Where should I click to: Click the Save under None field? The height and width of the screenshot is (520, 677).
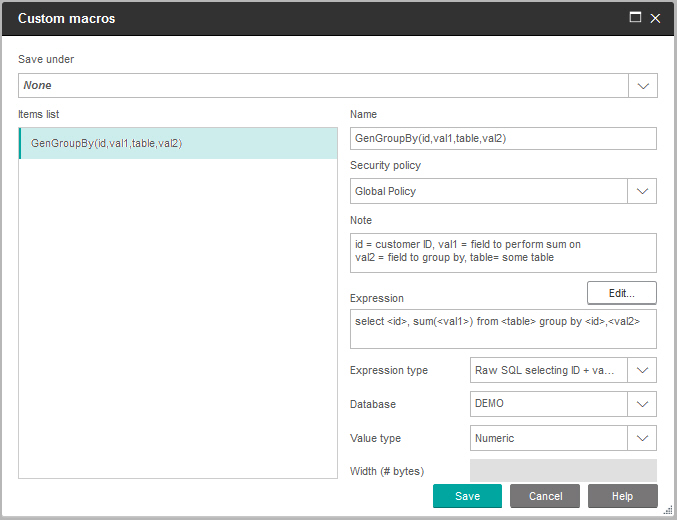pyautogui.click(x=323, y=86)
